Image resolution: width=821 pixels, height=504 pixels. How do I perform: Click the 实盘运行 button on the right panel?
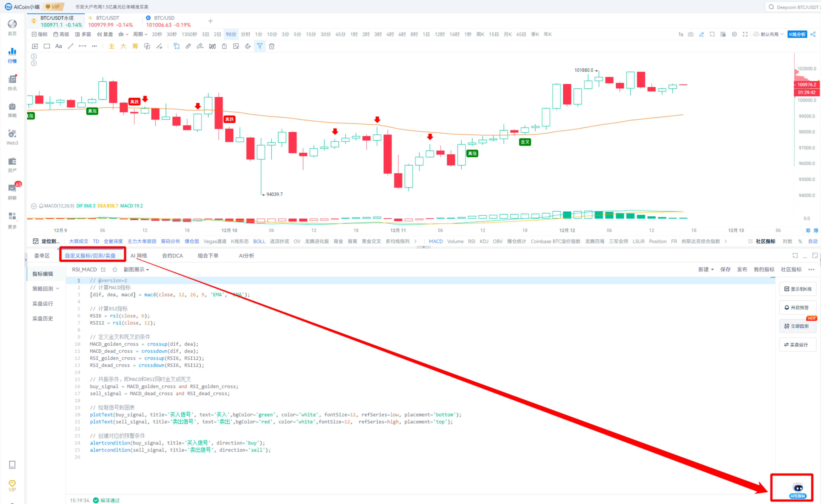coord(798,345)
